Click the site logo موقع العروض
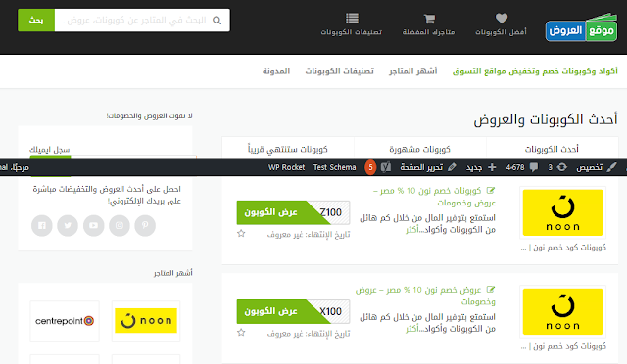Viewport: 627px width, 364px height. [581, 27]
